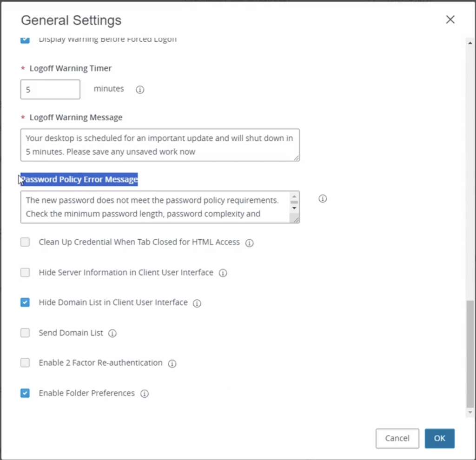Uncheck Enable Folder Preferences checkbox
Screen dimensions: 476x460
(x=25, y=393)
